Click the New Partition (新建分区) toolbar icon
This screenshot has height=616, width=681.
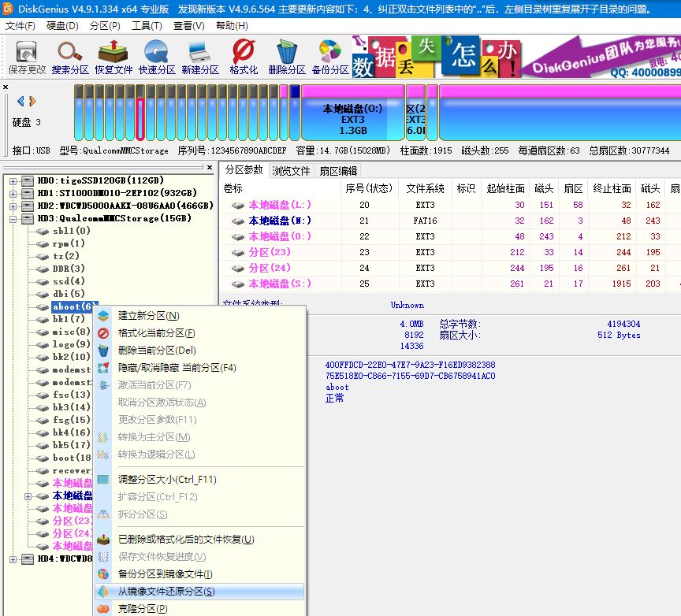click(199, 58)
